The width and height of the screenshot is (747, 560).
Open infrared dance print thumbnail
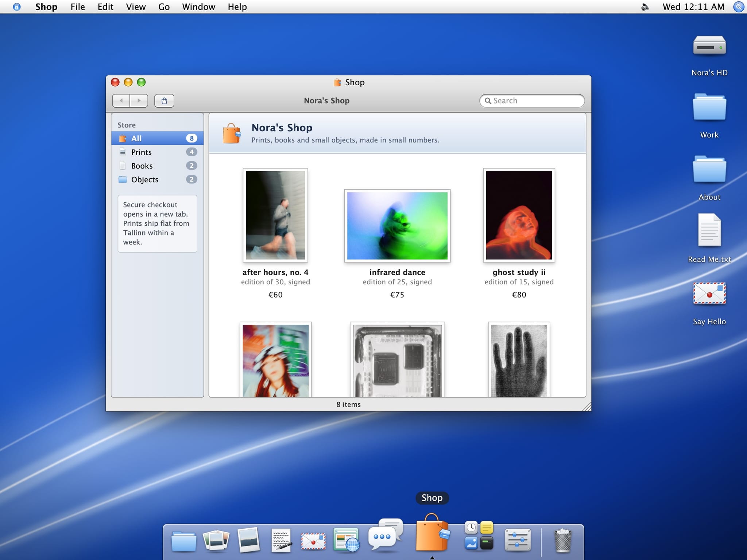tap(397, 226)
